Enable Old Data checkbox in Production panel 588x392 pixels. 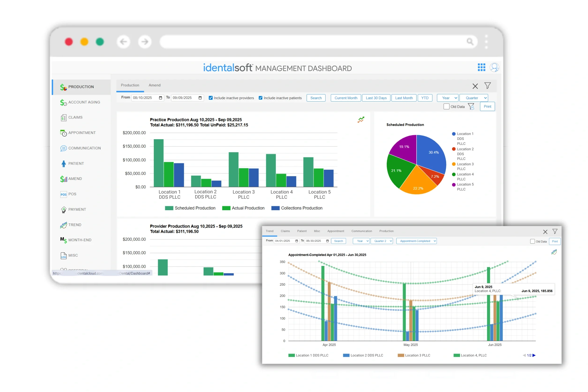coord(446,107)
